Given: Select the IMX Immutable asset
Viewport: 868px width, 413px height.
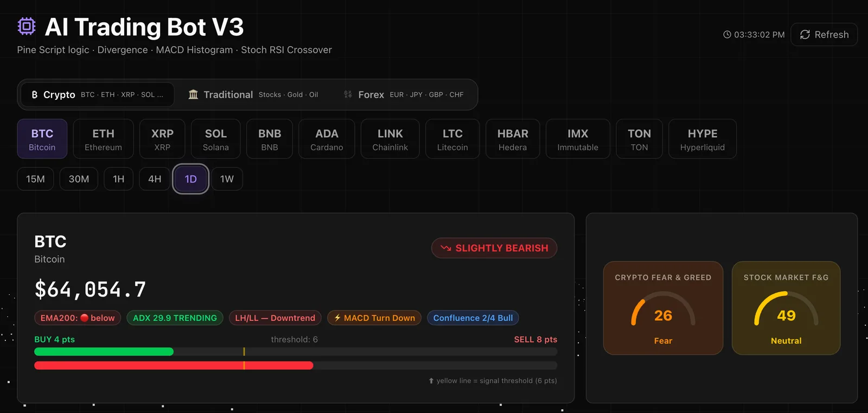Looking at the screenshot, I should point(578,139).
